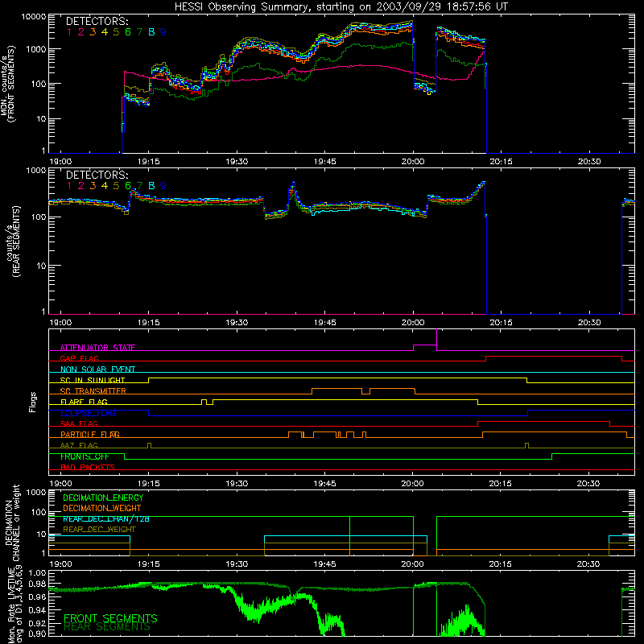Click the FRONTS_OFF flag label
The image size is (644, 644).
click(85, 456)
